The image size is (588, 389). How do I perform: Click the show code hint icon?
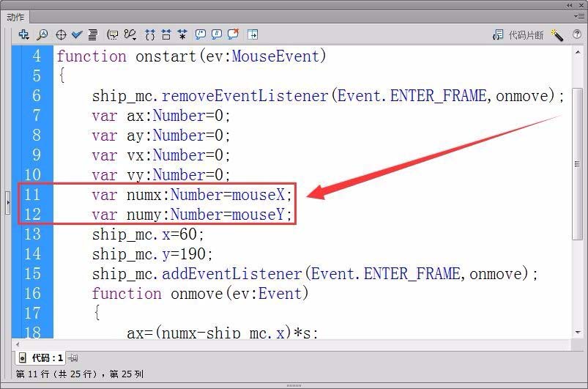[x=113, y=35]
